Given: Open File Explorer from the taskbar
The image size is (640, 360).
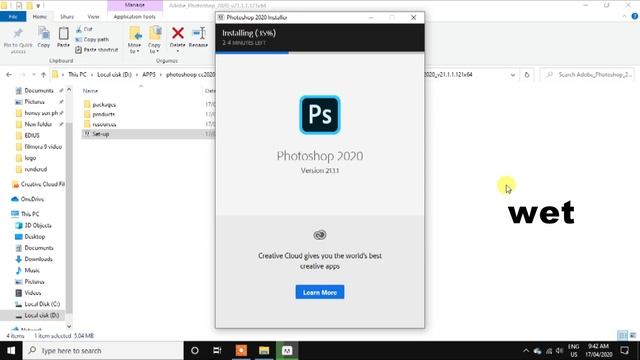Looking at the screenshot, I should (264, 351).
